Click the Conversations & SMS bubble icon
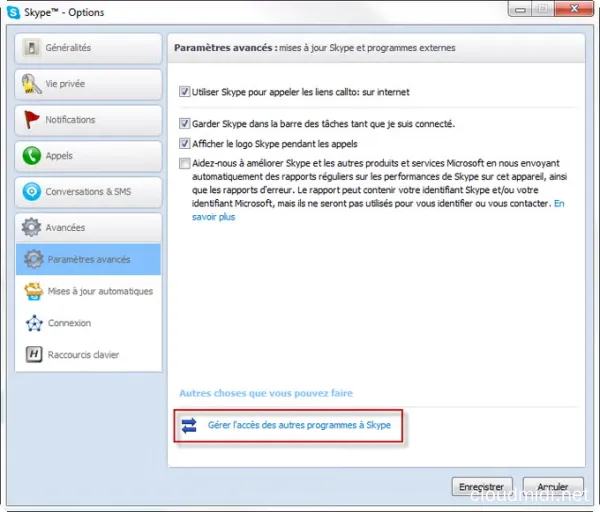Screen dimensions: 600x512 coord(32,192)
